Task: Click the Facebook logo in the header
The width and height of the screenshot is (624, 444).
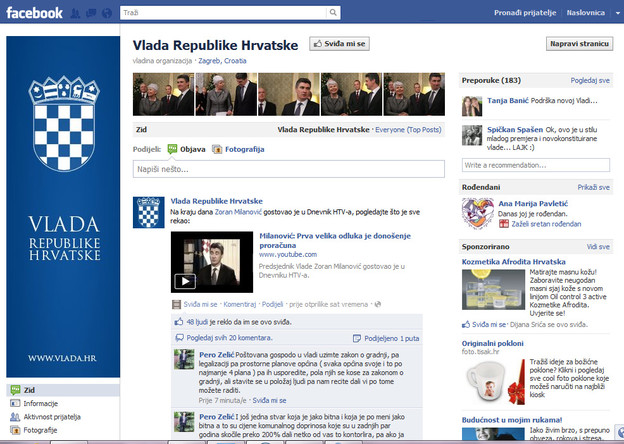Action: [x=32, y=13]
